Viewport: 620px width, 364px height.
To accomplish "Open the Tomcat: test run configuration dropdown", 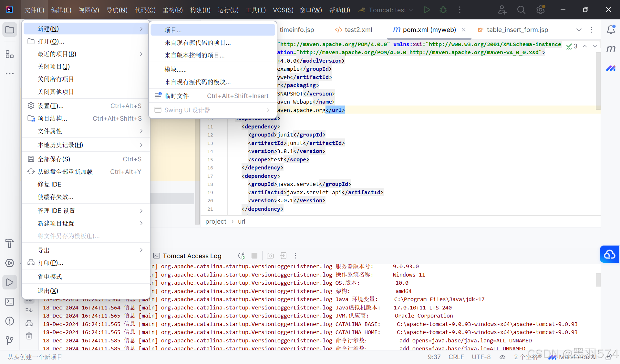I will click(x=387, y=10).
